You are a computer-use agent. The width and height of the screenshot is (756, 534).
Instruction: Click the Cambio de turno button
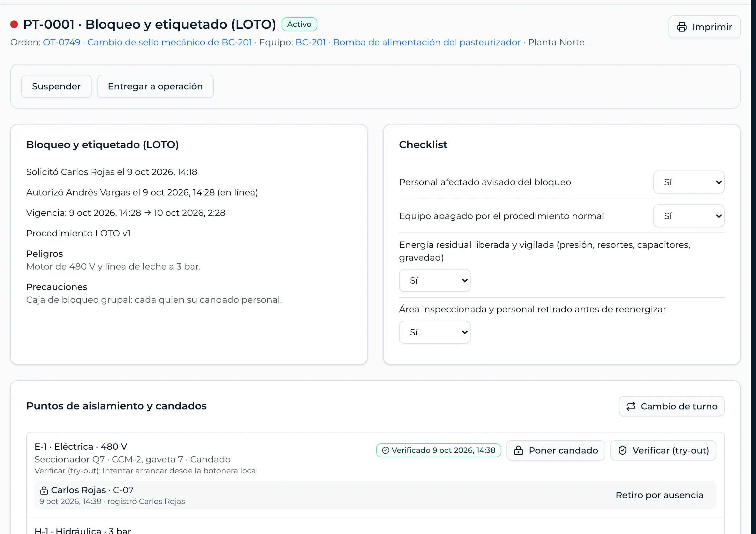coord(671,406)
